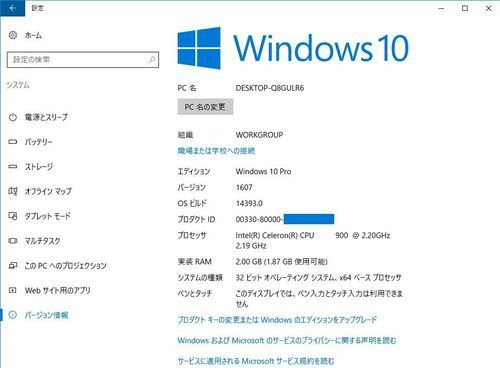The width and height of the screenshot is (500, 368).
Task: Open 職場または学校への接続 link
Action: point(216,151)
